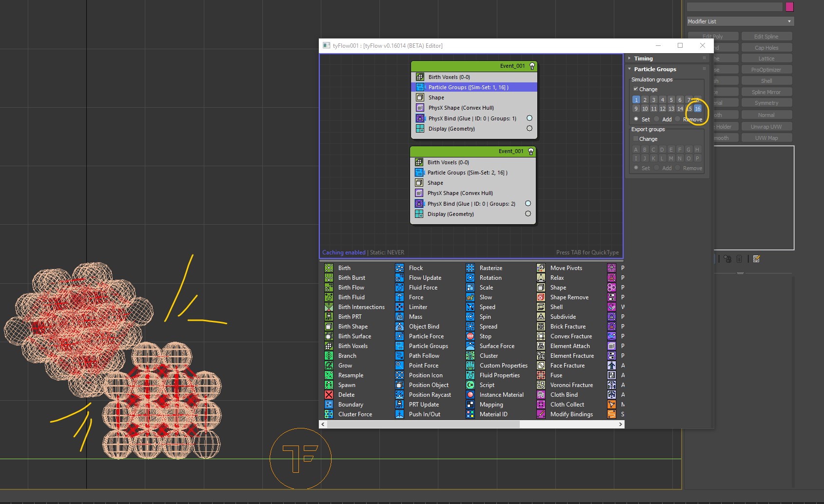Image resolution: width=824 pixels, height=504 pixels.
Task: Click the lower event's Display output connector
Action: [x=528, y=213]
